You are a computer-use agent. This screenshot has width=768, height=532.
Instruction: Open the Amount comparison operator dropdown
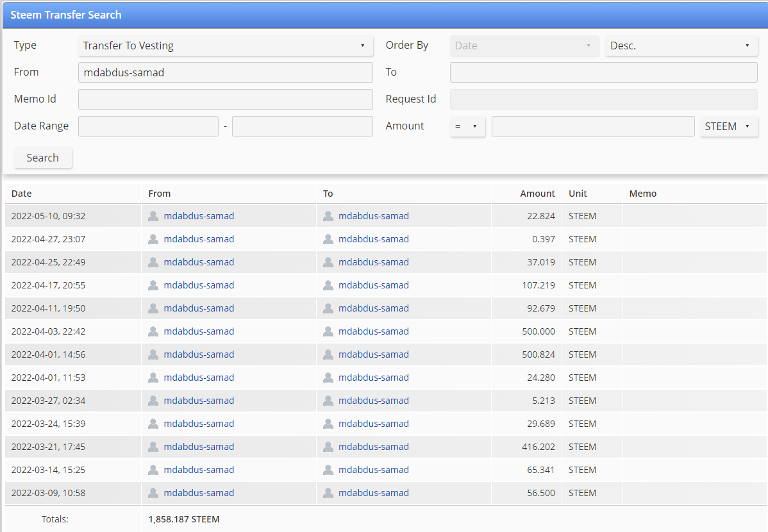(x=467, y=126)
